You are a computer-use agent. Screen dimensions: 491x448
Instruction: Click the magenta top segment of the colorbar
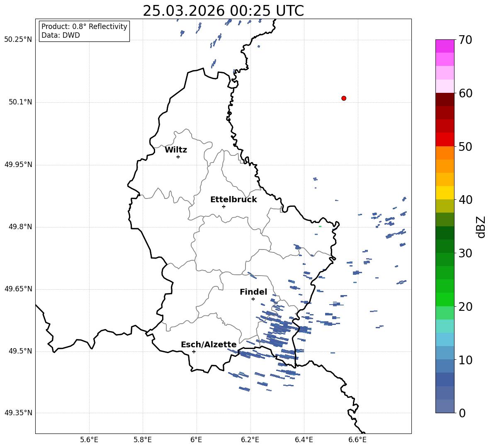[x=445, y=46]
